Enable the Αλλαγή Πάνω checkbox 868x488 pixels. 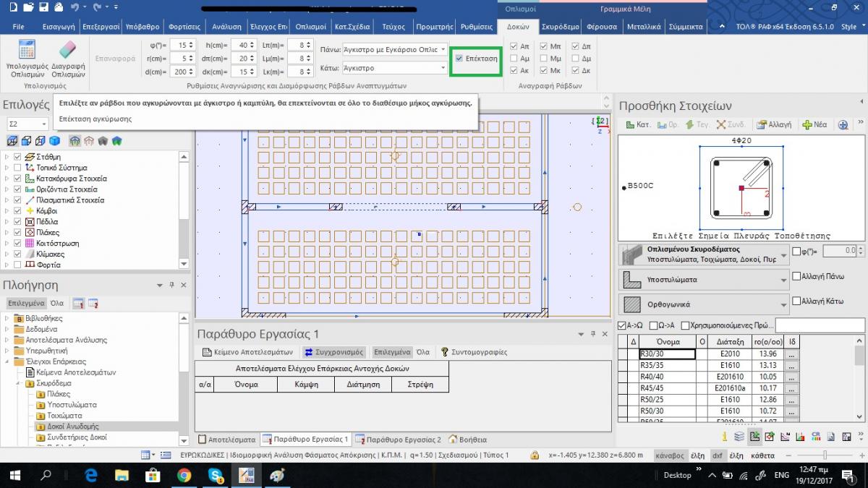click(x=796, y=276)
